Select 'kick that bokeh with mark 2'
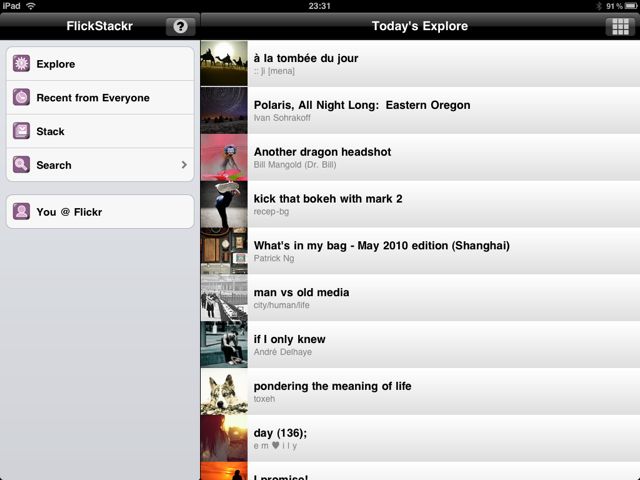 tap(328, 199)
